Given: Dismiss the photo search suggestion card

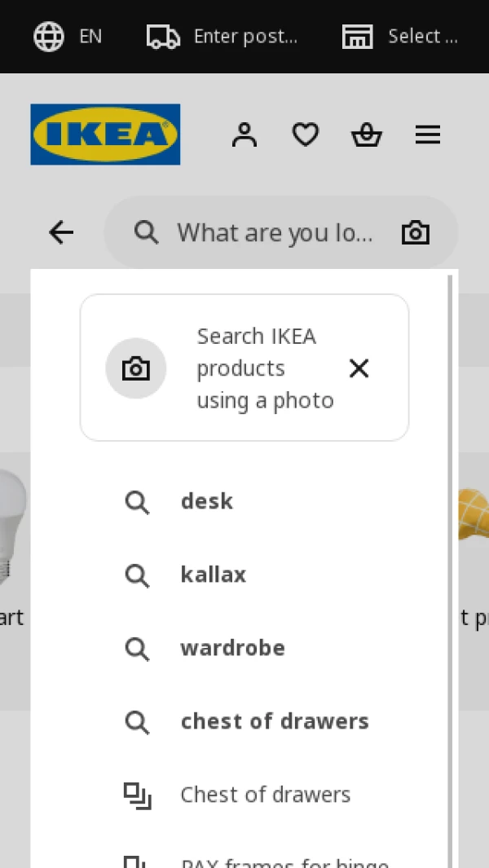Looking at the screenshot, I should point(359,368).
